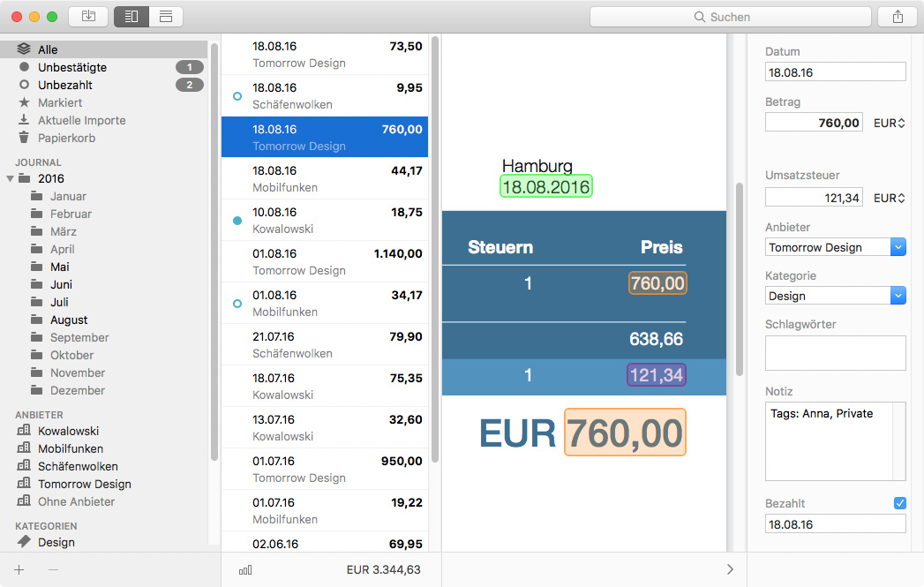Open Papierkorb trash in sidebar
Screen dimensions: 924x587
66,138
